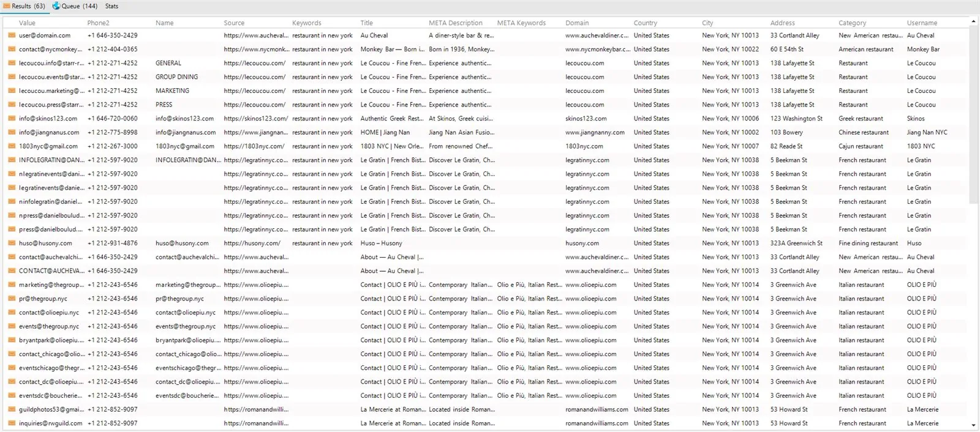Click the META Description column header
The image size is (980, 432).
point(456,23)
